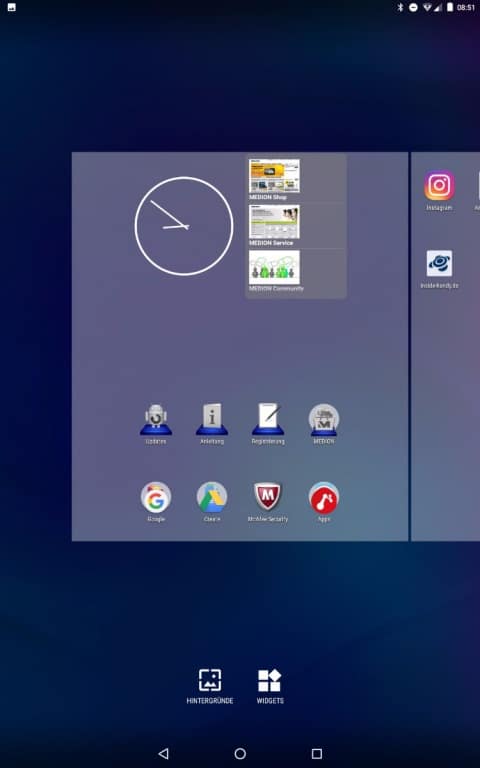Open MEDION Community bookmark thumbnail
The width and height of the screenshot is (480, 768).
(274, 267)
